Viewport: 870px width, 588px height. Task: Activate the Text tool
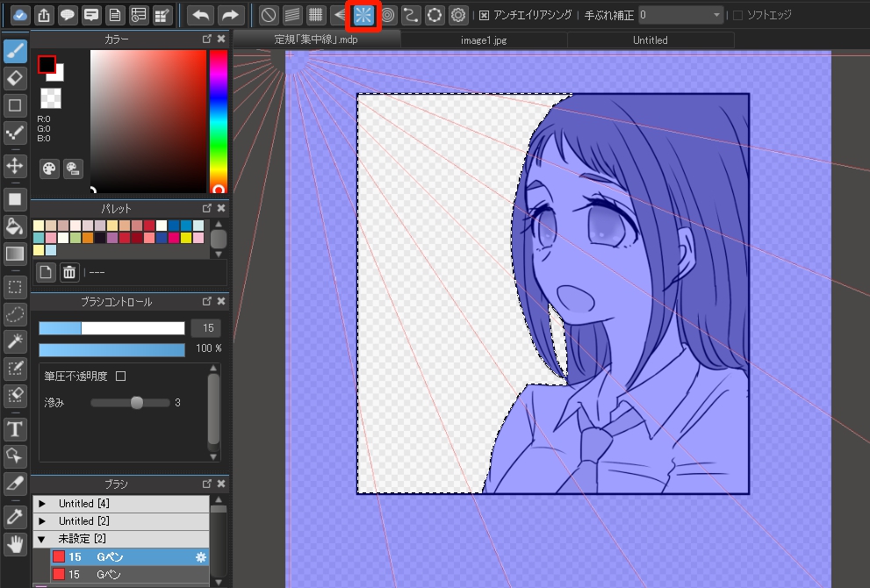pos(14,429)
